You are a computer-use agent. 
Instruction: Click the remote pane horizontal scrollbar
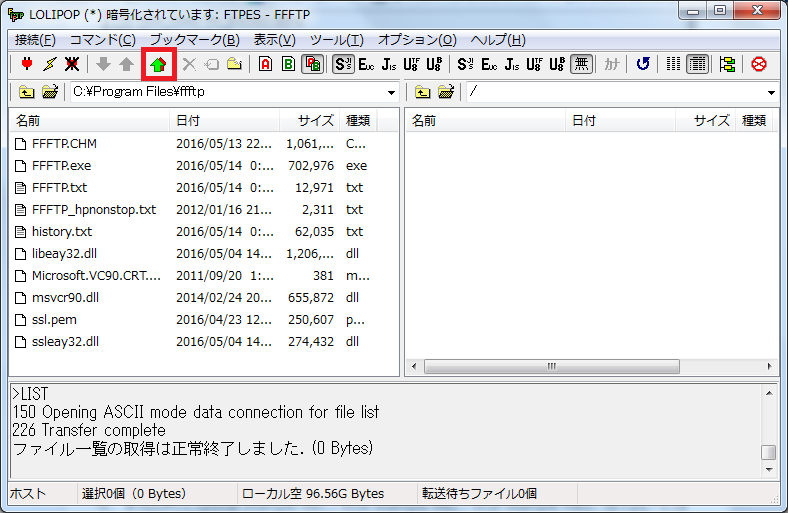(x=590, y=367)
